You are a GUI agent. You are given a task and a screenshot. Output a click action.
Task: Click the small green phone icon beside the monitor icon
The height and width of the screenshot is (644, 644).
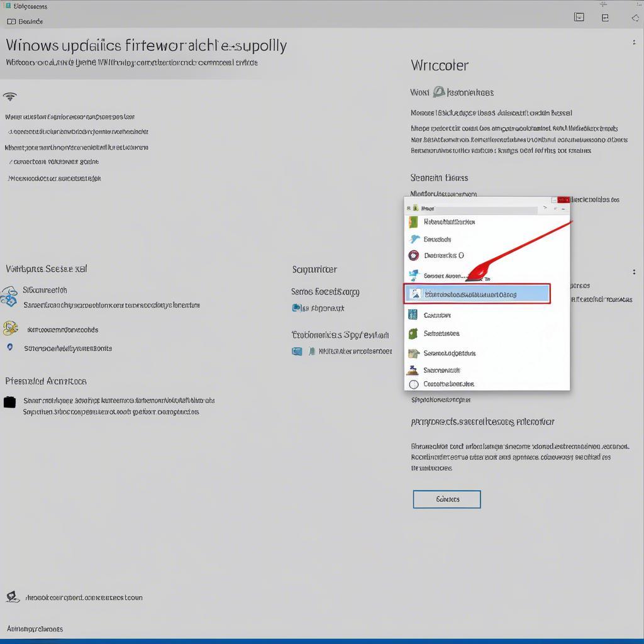point(312,351)
